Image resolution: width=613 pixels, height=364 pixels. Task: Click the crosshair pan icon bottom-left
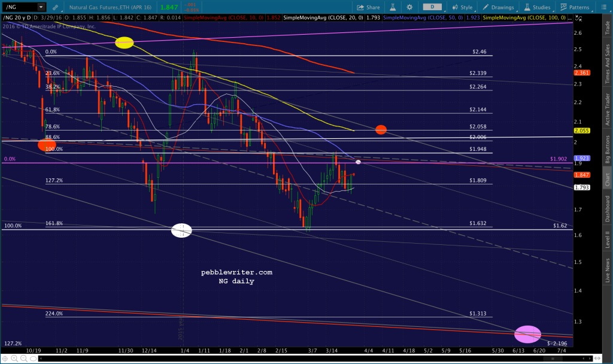(x=5, y=359)
